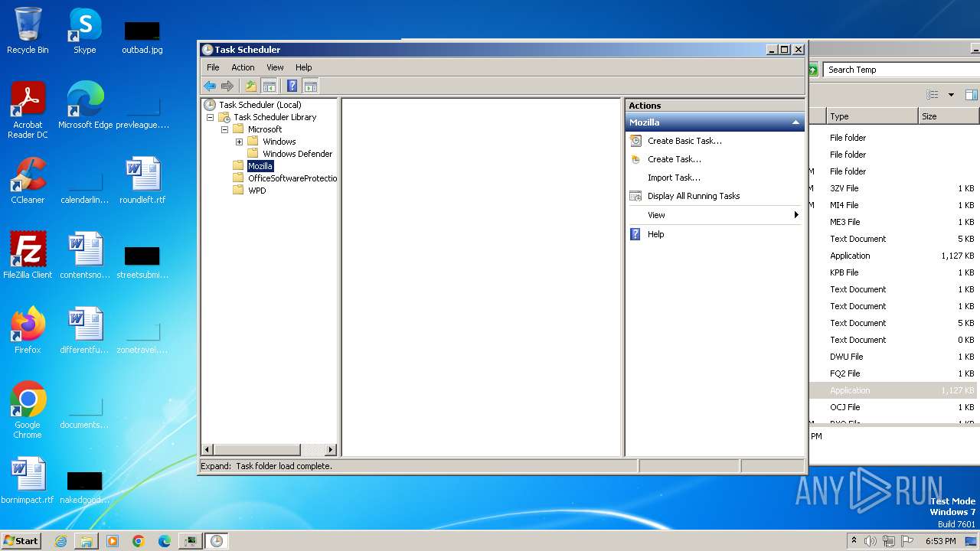Screen dimensions: 980x551
Task: Sort by the Size column in Explorer
Action: [949, 116]
